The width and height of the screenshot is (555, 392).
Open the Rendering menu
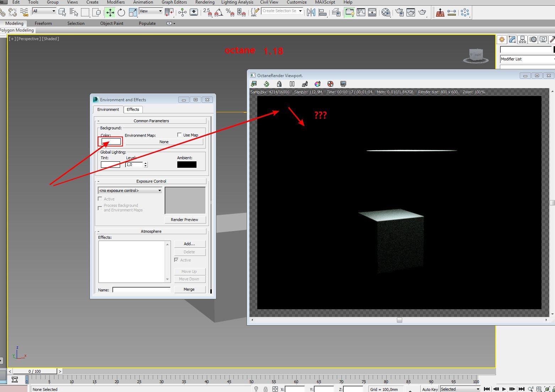(x=205, y=2)
